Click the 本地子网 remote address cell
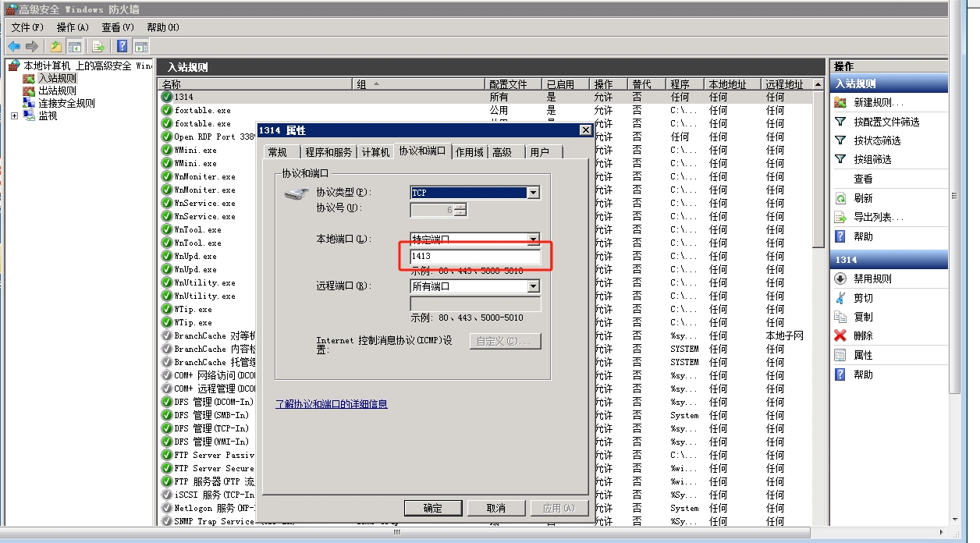The width and height of the screenshot is (980, 543). pos(785,335)
